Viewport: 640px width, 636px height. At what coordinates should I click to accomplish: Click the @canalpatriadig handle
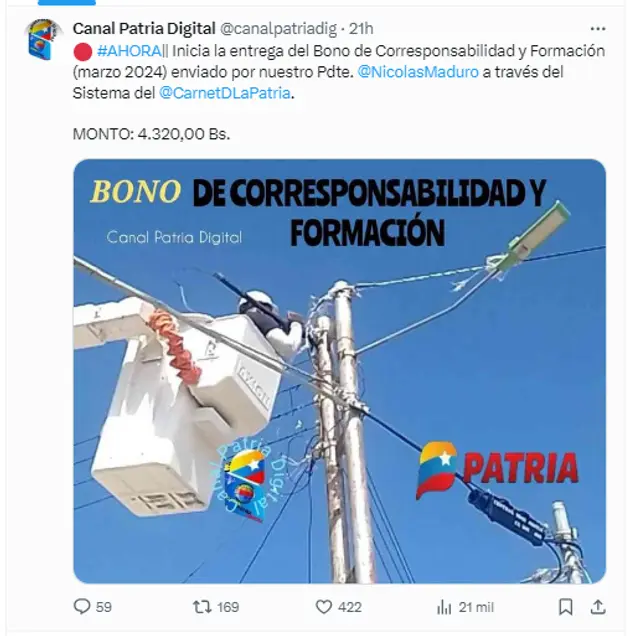click(278, 29)
